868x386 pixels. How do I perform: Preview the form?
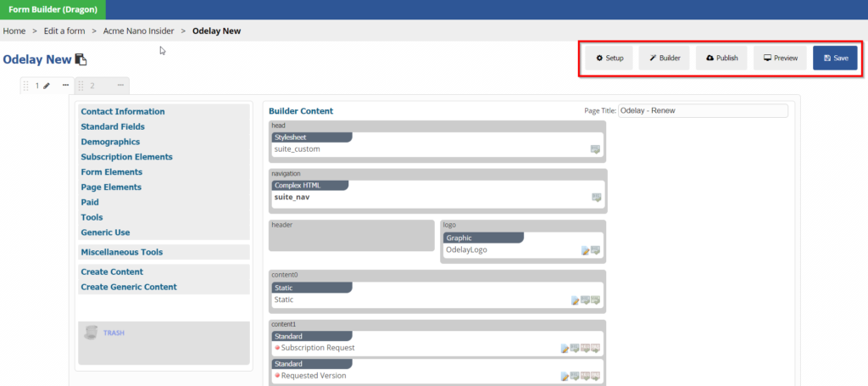(780, 59)
